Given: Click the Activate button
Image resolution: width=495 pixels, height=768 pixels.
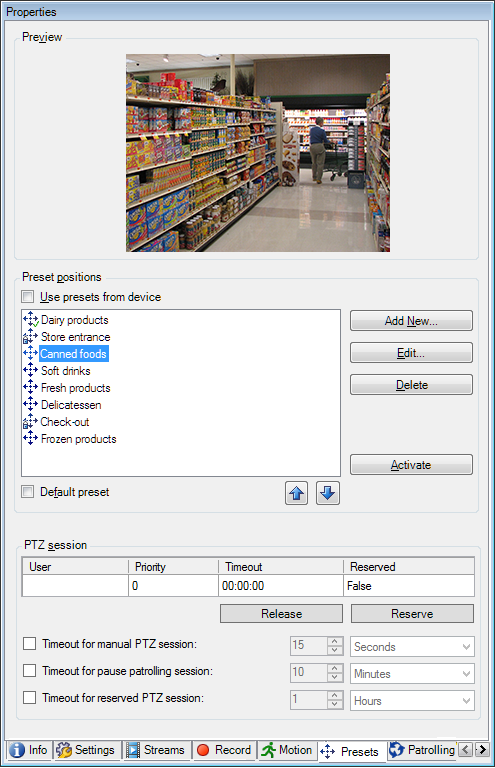Looking at the screenshot, I should tap(411, 465).
